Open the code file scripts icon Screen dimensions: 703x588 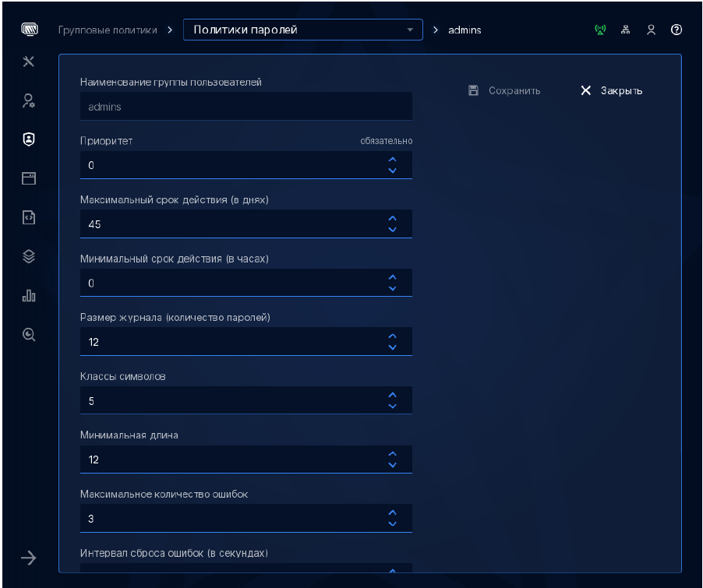tap(29, 217)
